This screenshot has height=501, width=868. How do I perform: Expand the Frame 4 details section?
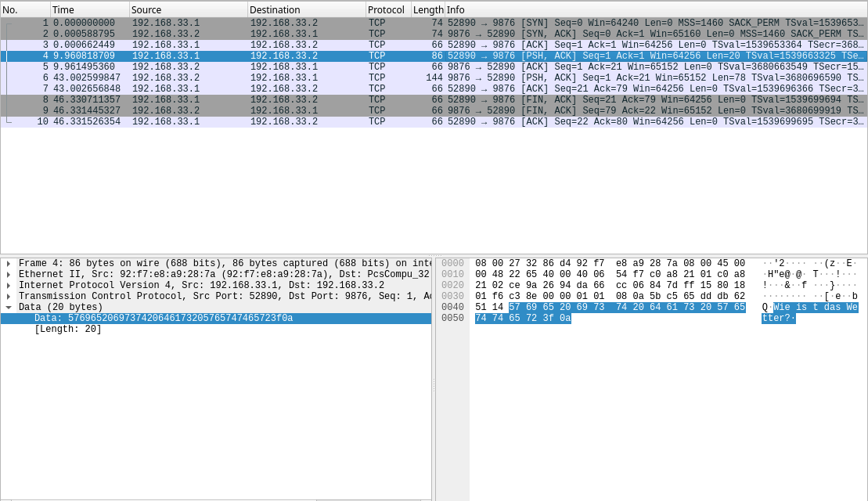pyautogui.click(x=7, y=263)
